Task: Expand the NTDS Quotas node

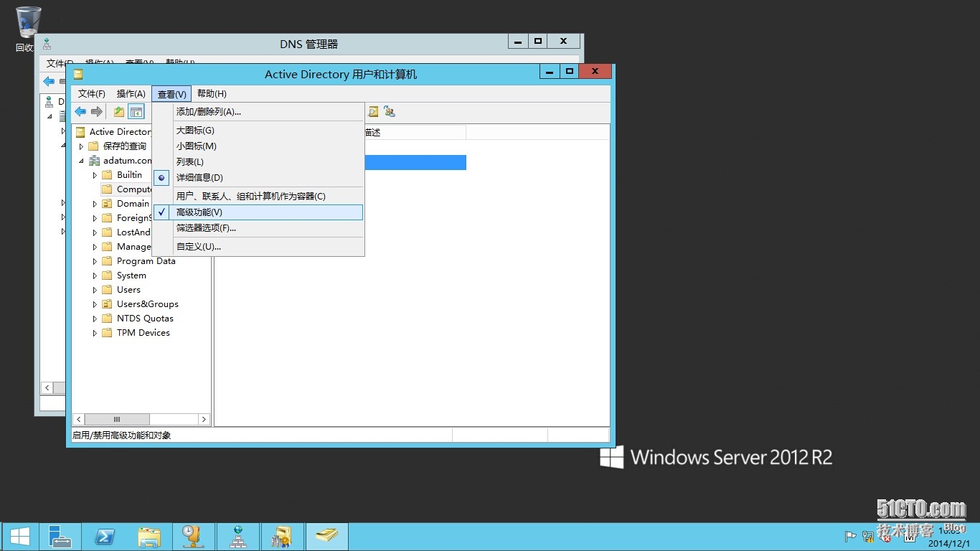Action: click(95, 319)
